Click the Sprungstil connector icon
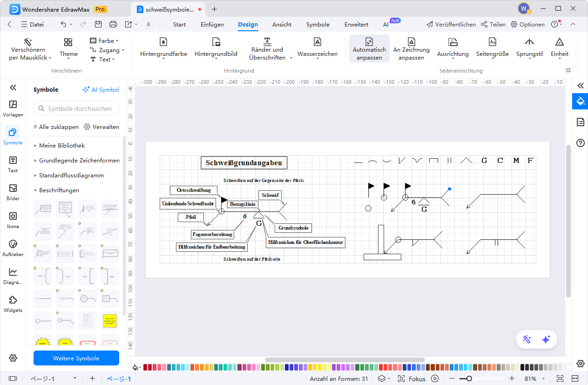Screen dimensions: 588x385 pyautogui.click(x=529, y=42)
